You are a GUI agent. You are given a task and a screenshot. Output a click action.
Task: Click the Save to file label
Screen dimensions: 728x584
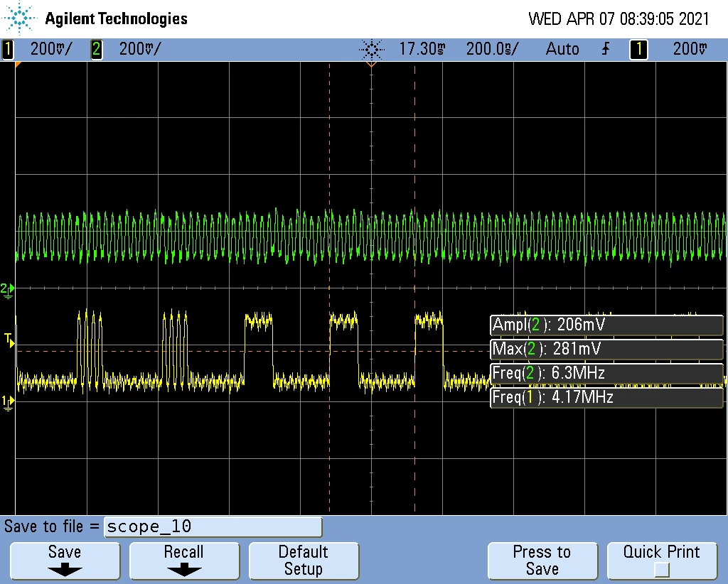point(51,527)
